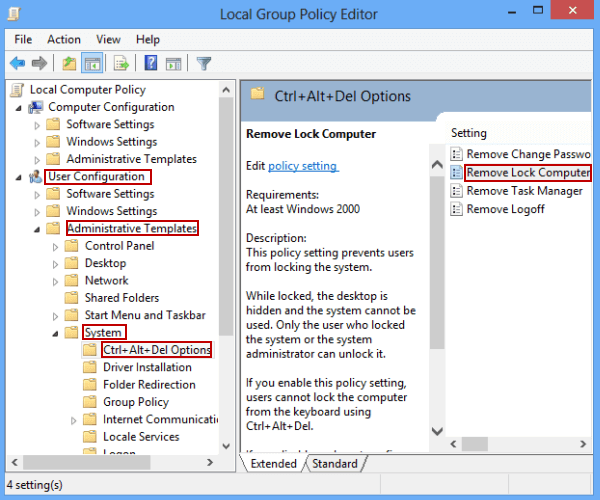Click the Local Computer Policy scroll icon
This screenshot has width=600, height=500.
tap(18, 90)
